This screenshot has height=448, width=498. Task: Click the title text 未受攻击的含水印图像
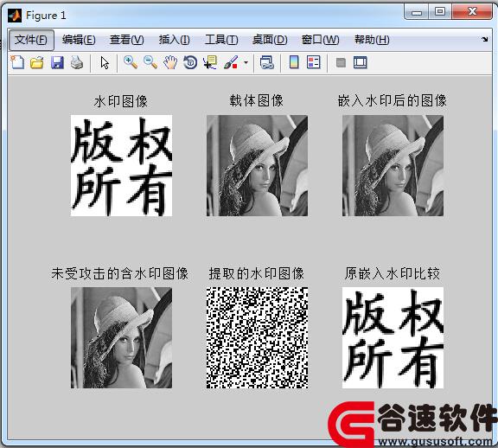coord(120,273)
